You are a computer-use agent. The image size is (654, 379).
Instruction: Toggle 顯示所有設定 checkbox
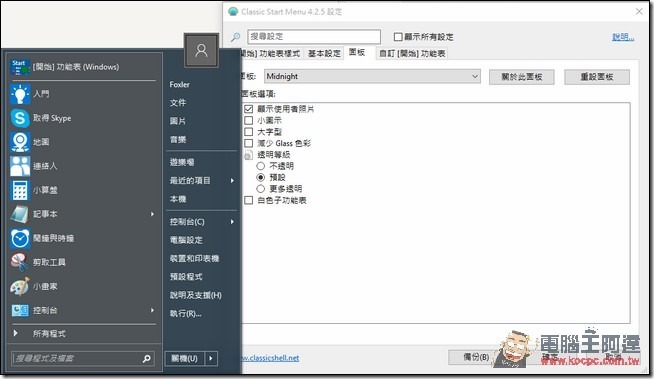click(x=398, y=37)
